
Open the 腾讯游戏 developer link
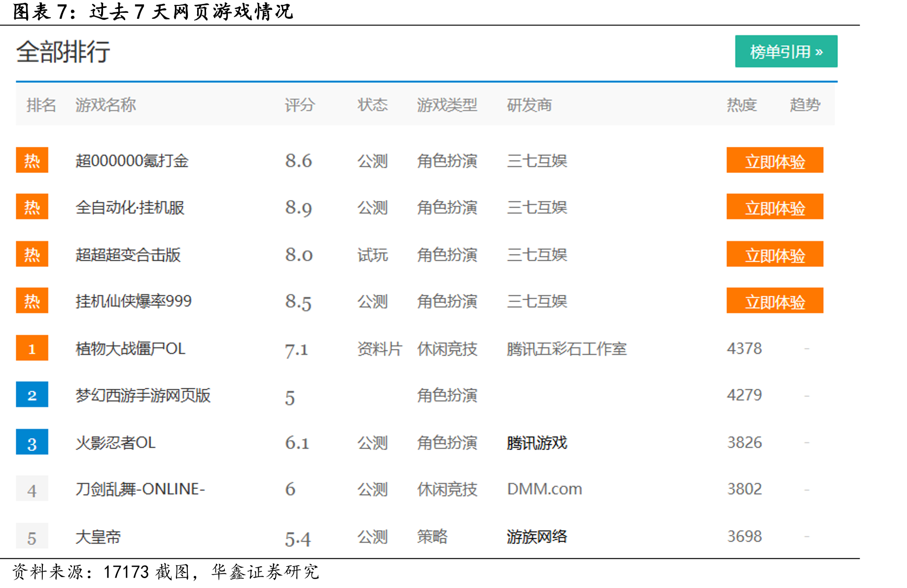pos(537,443)
